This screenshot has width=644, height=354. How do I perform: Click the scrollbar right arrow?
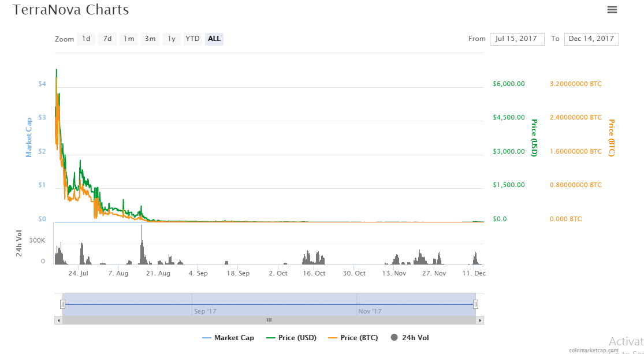(480, 320)
